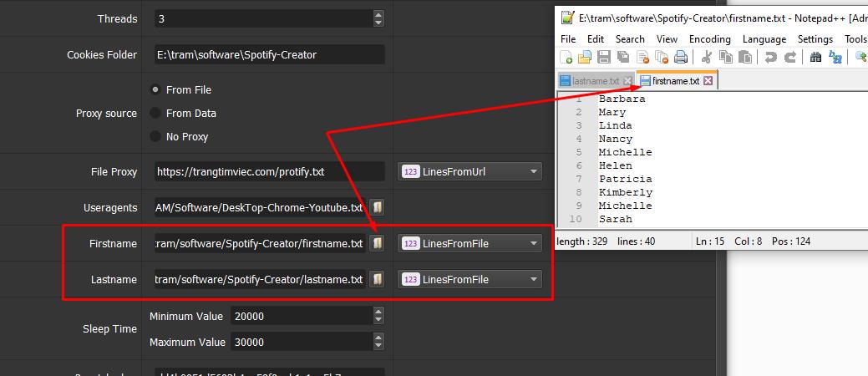Image resolution: width=868 pixels, height=376 pixels.
Task: Click the Open file folder icon
Action: point(585,57)
